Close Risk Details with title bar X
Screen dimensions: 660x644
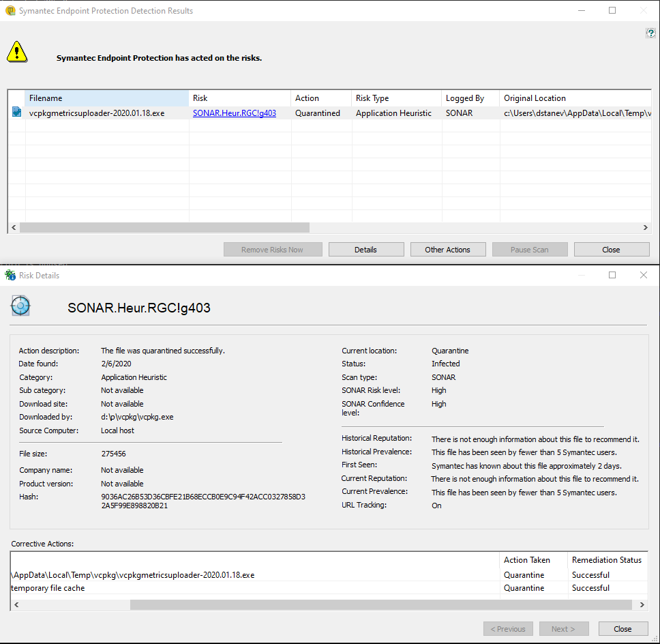coord(644,275)
